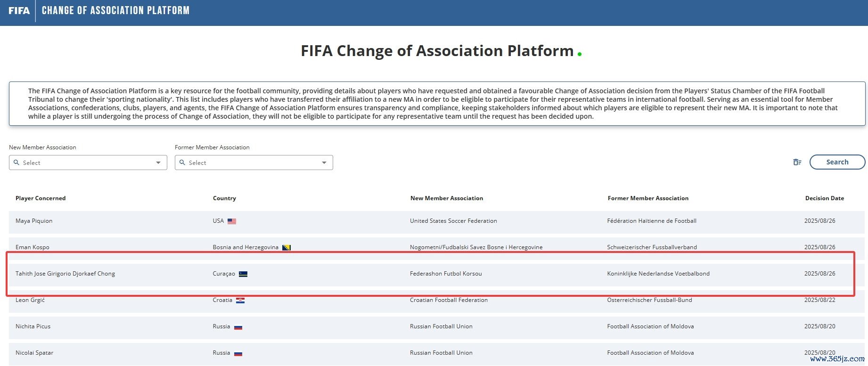The height and width of the screenshot is (366, 868).
Task: Click the Croatia flag icon
Action: click(x=240, y=301)
